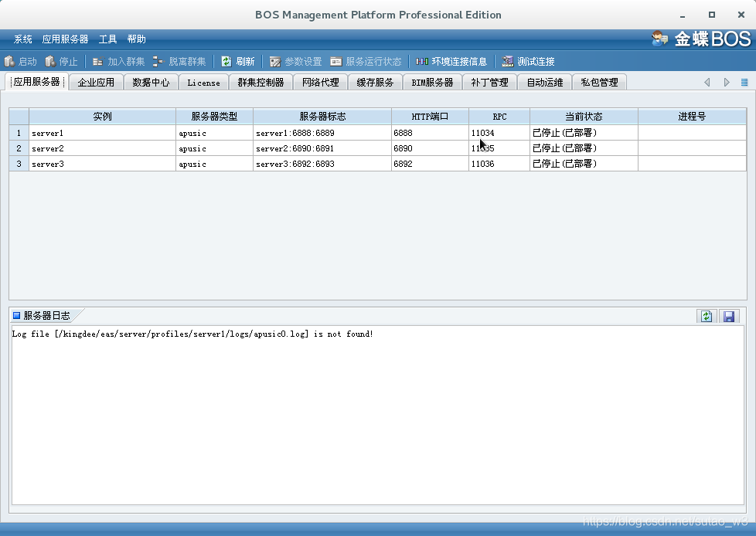Click the 加入群集 join cluster icon

coord(98,62)
